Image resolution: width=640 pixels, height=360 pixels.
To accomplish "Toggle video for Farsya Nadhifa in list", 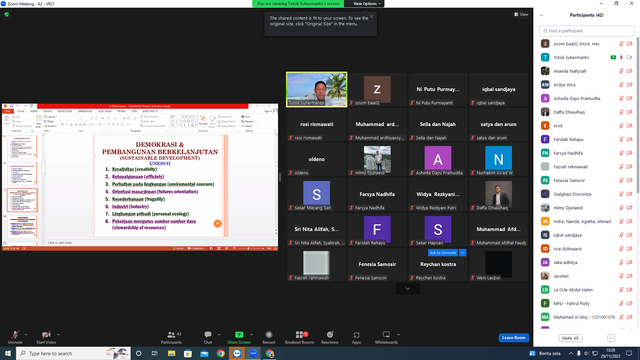I will pos(629,153).
